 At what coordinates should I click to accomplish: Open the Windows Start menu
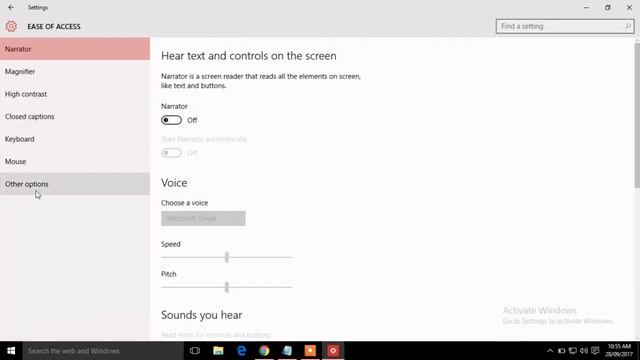point(11,351)
